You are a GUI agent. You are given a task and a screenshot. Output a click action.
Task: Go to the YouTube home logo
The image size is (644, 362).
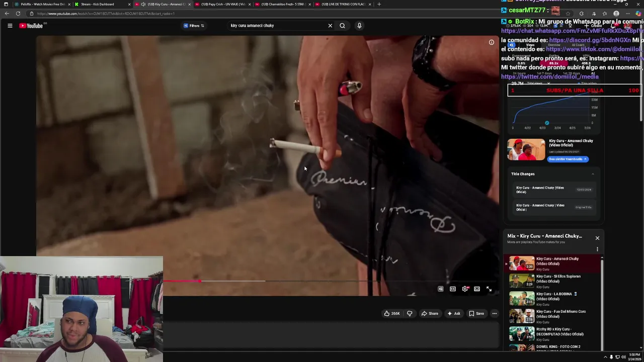click(x=31, y=26)
